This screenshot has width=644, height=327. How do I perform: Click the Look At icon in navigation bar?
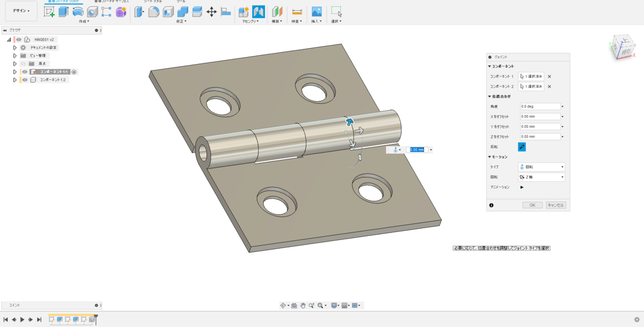(x=294, y=306)
